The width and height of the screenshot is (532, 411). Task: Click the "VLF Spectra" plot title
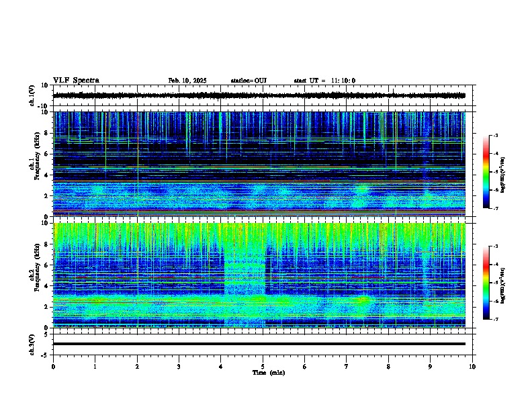pos(76,81)
